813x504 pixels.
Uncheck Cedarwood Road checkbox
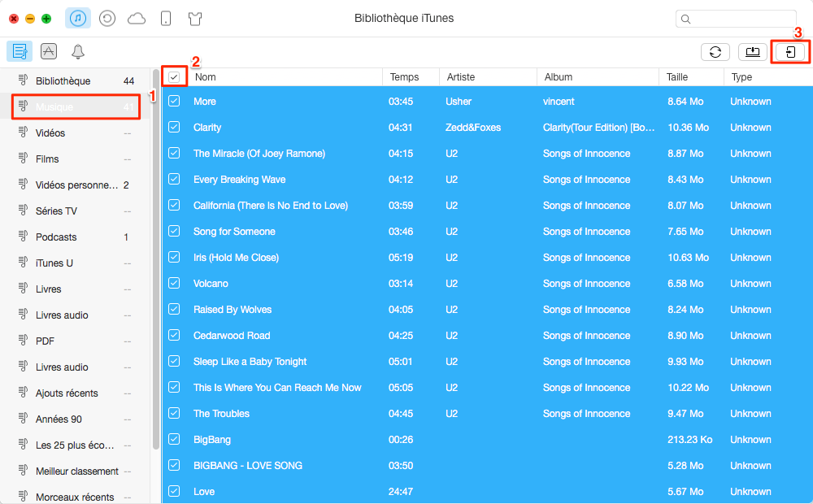174,335
